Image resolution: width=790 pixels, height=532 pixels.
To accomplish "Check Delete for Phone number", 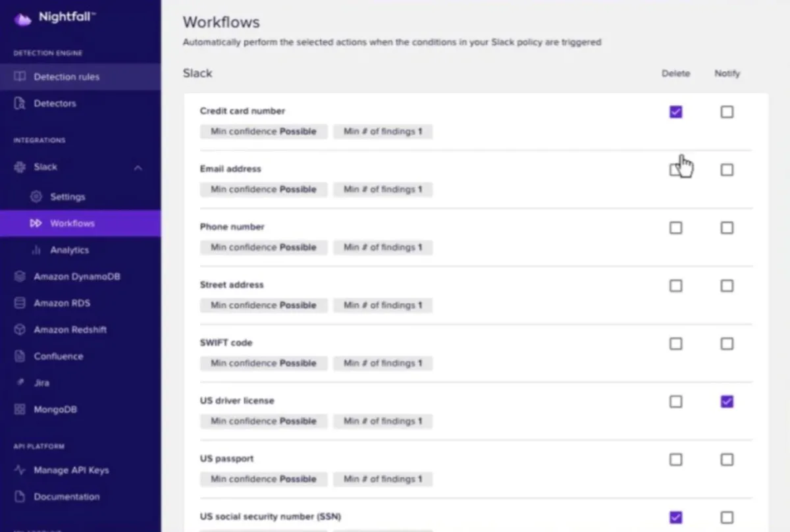I will point(675,228).
